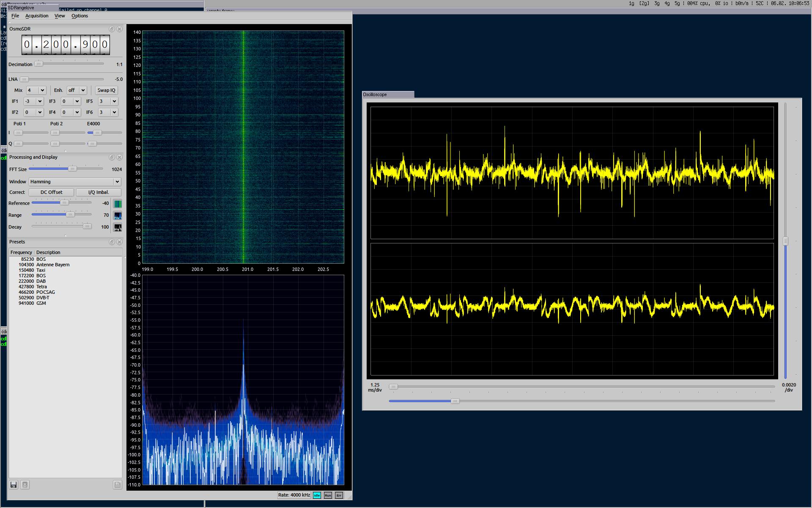Sort presets by the Frequency column header

coord(21,252)
